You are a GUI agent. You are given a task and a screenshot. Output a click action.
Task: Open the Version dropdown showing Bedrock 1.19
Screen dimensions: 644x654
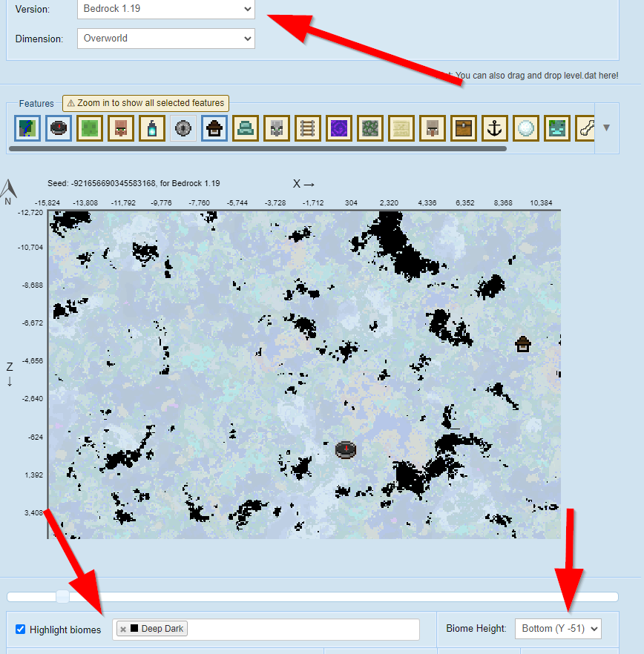click(x=166, y=9)
